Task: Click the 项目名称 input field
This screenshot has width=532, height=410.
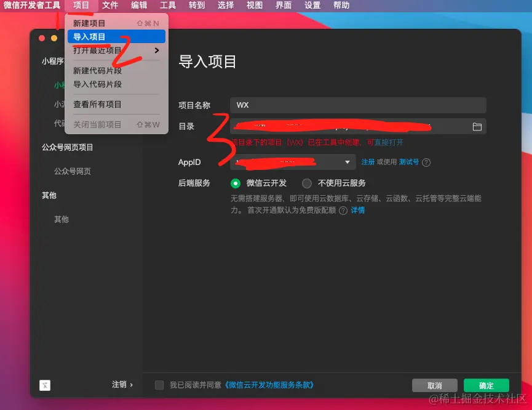Action: coord(359,105)
